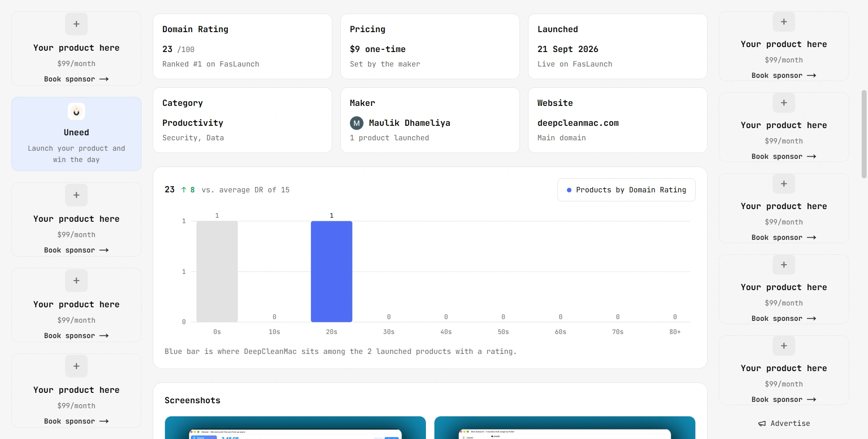
Task: Click the green up-arrow next to 8
Action: point(184,190)
